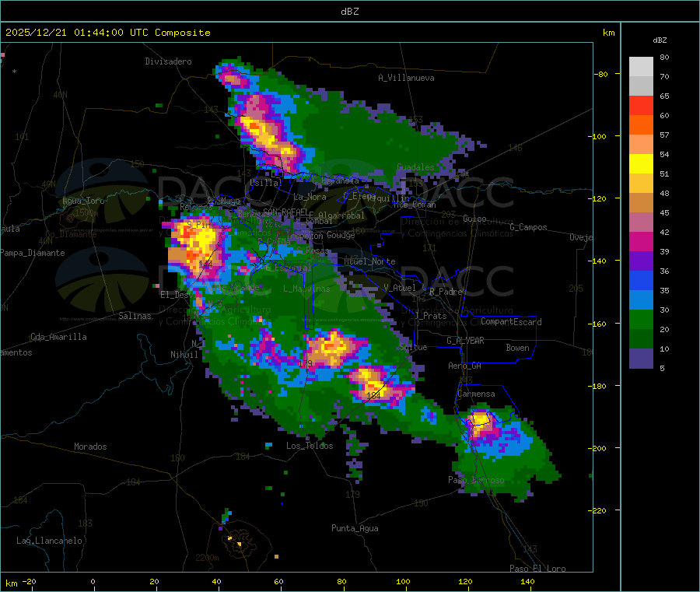Screen dimensions: 700x592
Task: Select the 'Lag.Llancanelo' label
Action: [x=50, y=541]
